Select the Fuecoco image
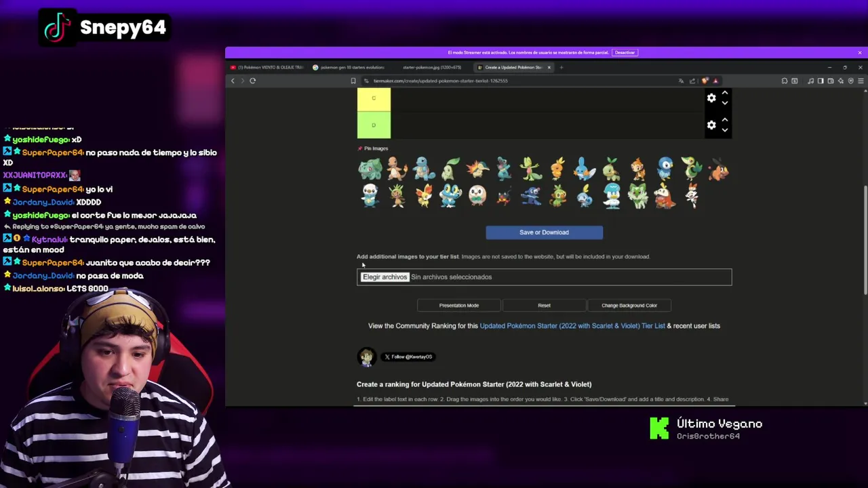The height and width of the screenshot is (488, 868). (x=665, y=195)
